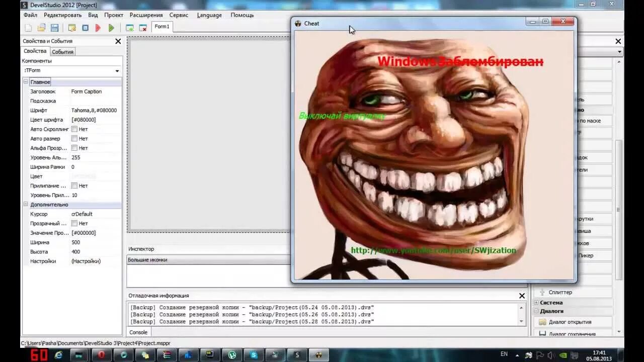Collapse the Главное property group
Image resolution: width=644 pixels, height=362 pixels.
[x=26, y=82]
